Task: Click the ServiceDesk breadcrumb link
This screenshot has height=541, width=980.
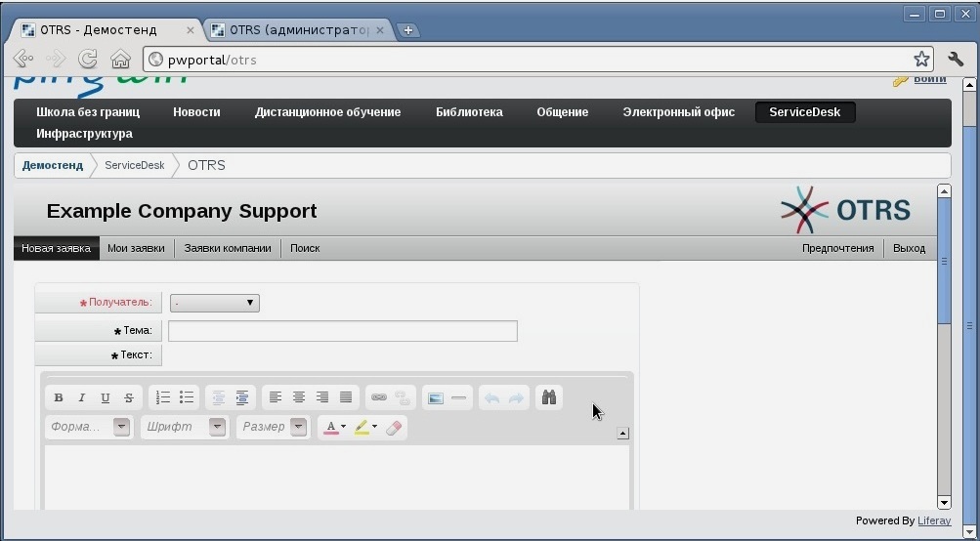Action: tap(135, 166)
